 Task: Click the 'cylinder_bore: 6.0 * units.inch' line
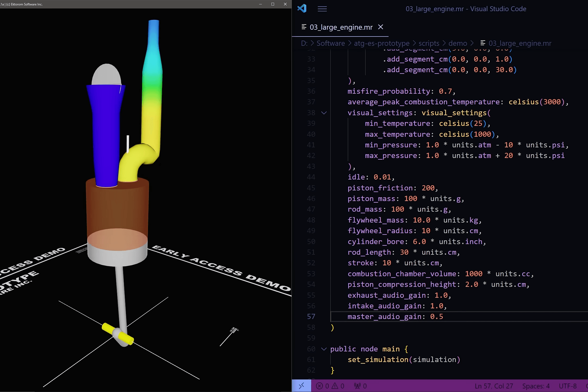pos(417,242)
